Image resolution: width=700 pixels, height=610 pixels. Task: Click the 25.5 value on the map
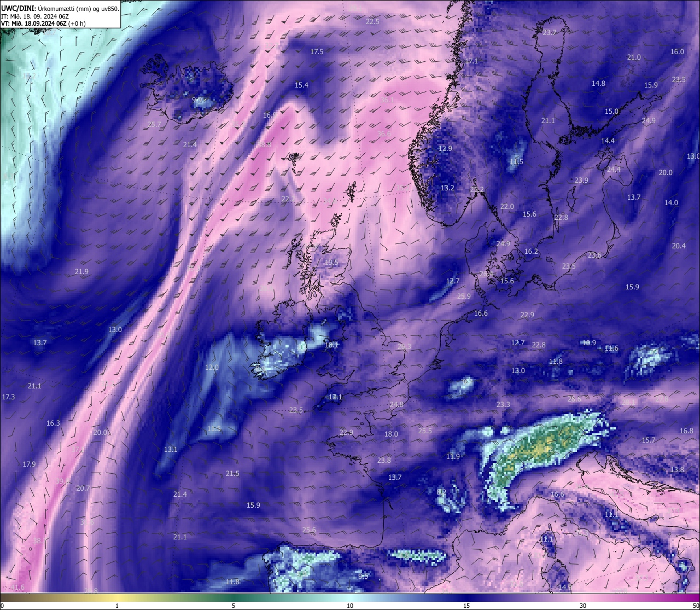coord(425,431)
